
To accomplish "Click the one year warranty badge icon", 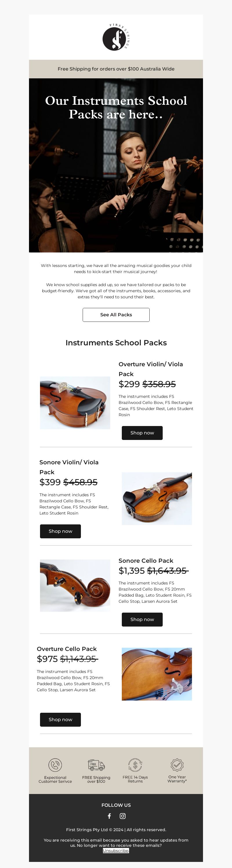I will (x=177, y=765).
